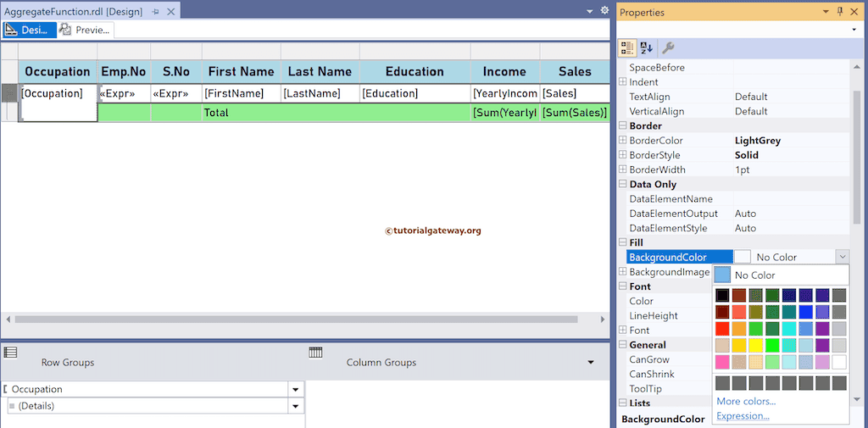Expand the BorderWidth property
This screenshot has height=428, width=868.
pos(623,170)
